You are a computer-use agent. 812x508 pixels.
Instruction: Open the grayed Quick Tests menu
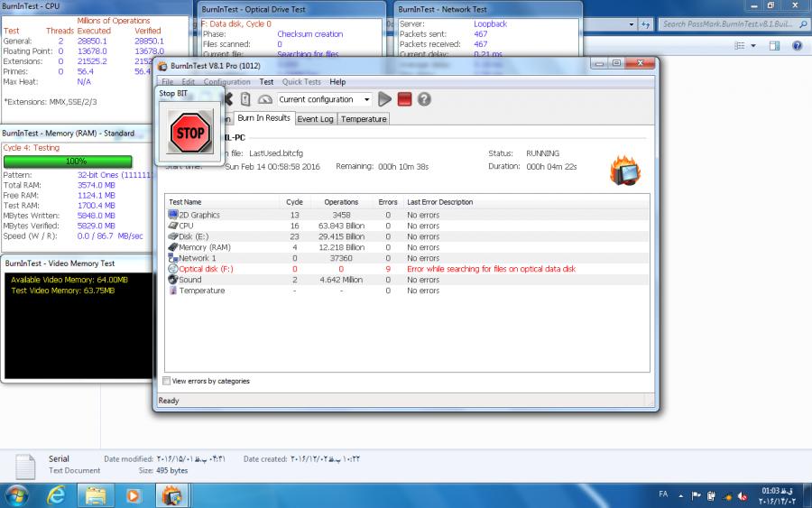[301, 82]
